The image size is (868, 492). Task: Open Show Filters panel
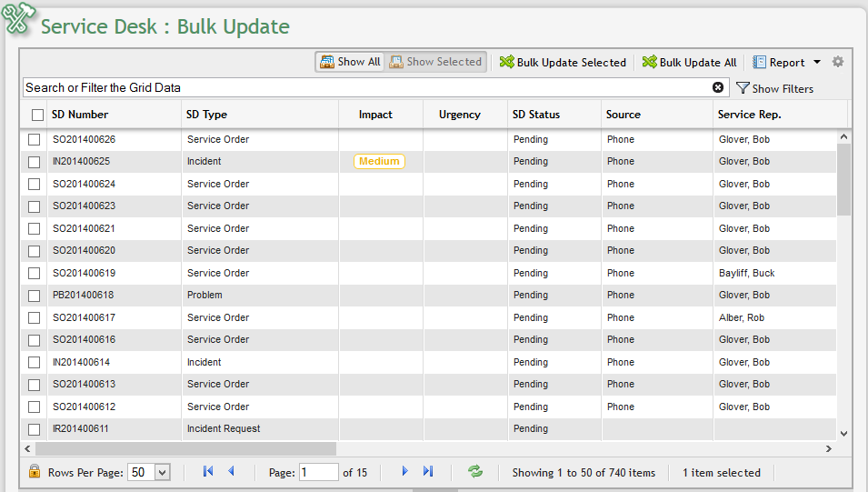pyautogui.click(x=774, y=88)
